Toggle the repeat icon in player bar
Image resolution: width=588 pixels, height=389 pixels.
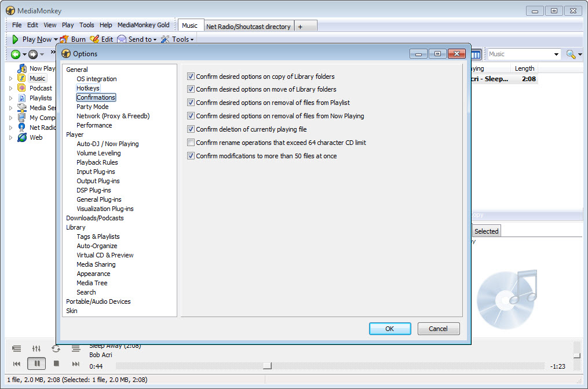tap(56, 348)
